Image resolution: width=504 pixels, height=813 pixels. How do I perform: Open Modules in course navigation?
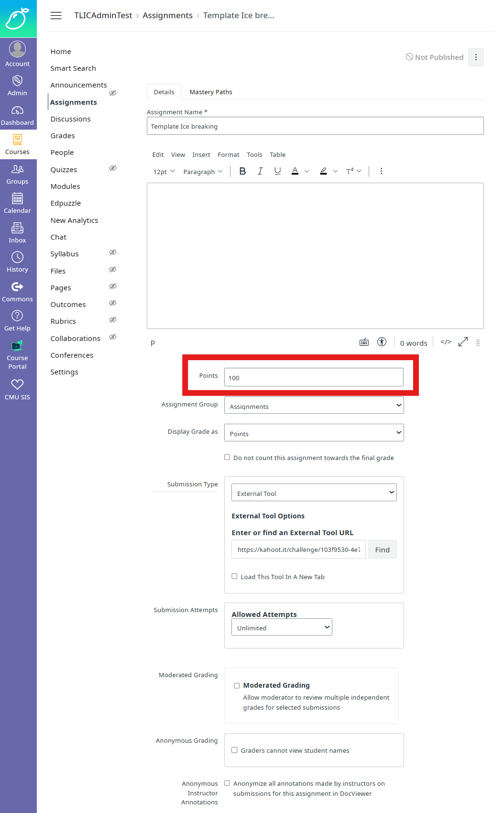65,187
